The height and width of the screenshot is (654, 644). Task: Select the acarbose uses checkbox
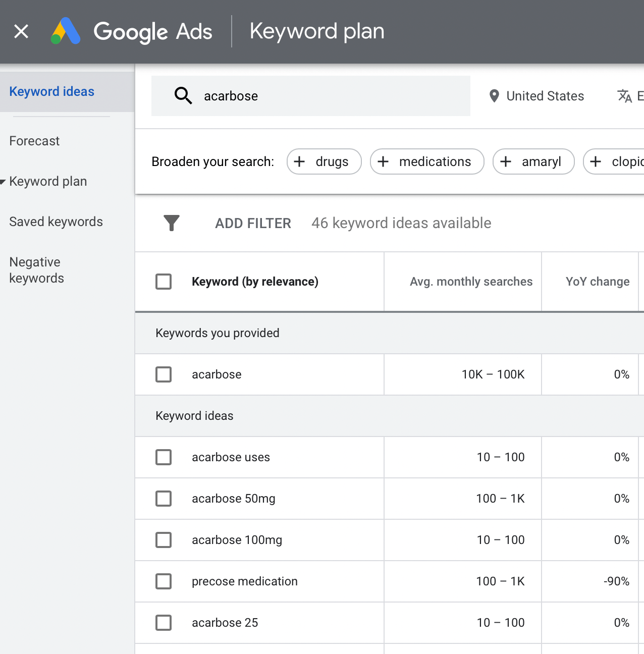[164, 457]
